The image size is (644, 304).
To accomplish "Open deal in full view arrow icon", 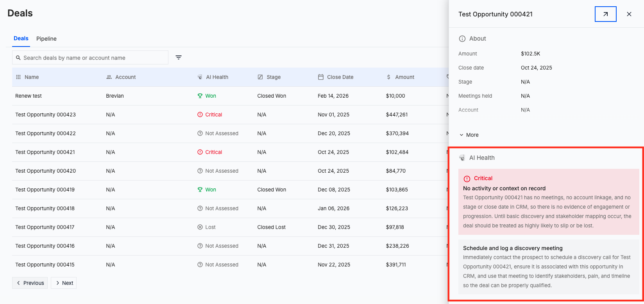I will click(605, 14).
